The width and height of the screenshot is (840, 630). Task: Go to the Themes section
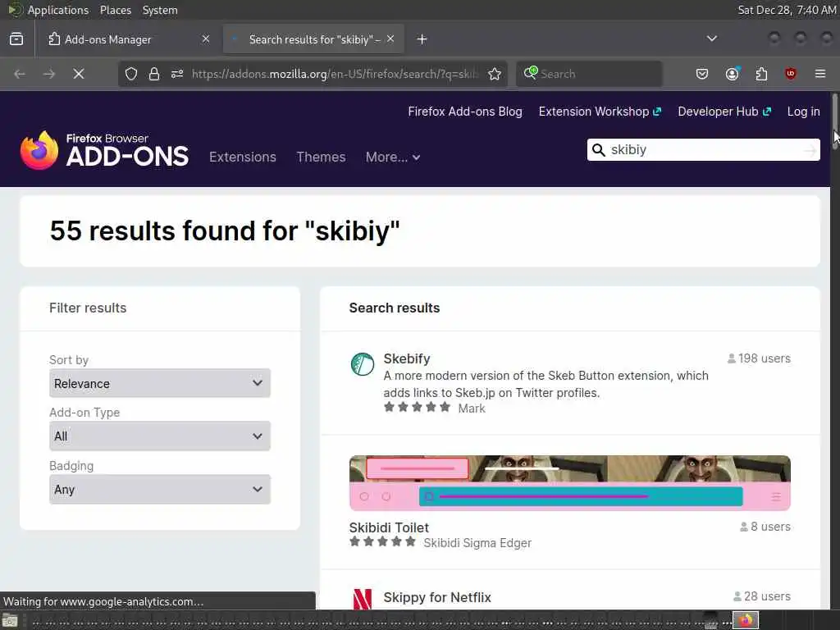pos(321,157)
